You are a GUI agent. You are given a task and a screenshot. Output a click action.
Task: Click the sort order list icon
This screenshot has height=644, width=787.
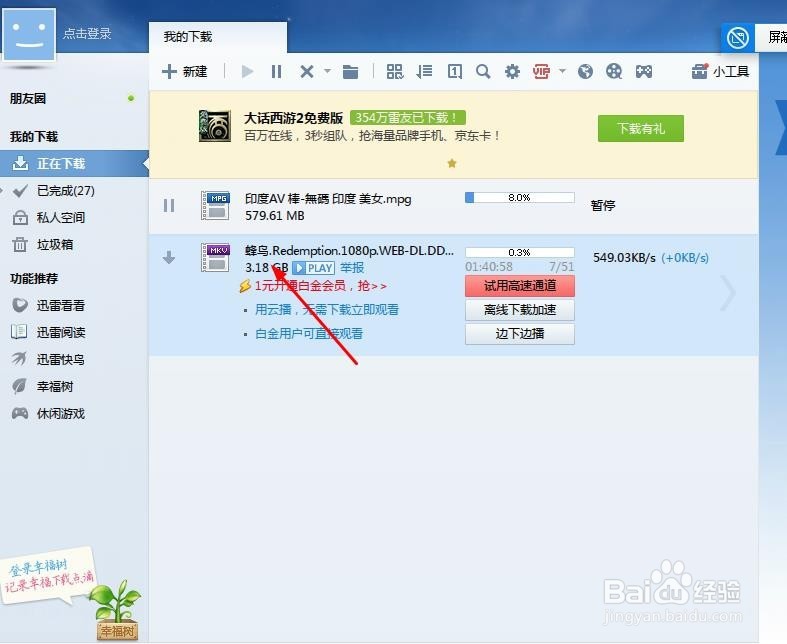(x=425, y=71)
